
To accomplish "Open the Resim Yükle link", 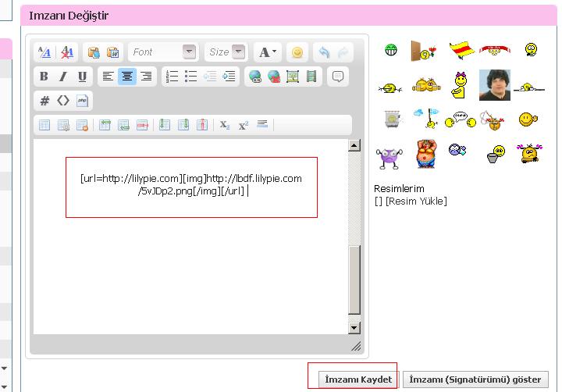I will [414, 201].
